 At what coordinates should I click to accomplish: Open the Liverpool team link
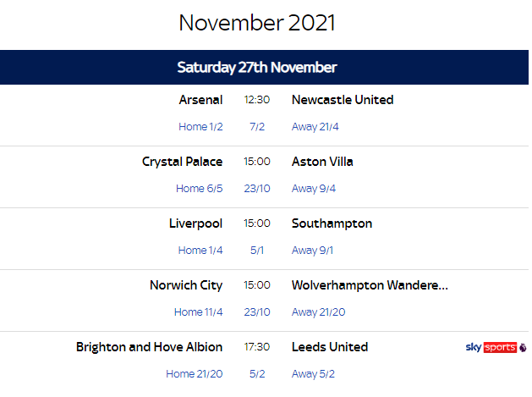(195, 223)
